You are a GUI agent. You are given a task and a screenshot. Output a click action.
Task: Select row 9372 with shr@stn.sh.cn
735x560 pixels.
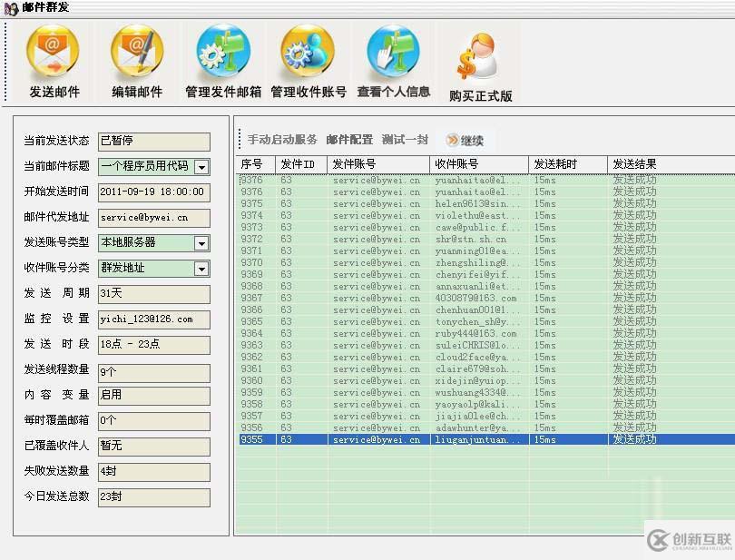[485, 239]
